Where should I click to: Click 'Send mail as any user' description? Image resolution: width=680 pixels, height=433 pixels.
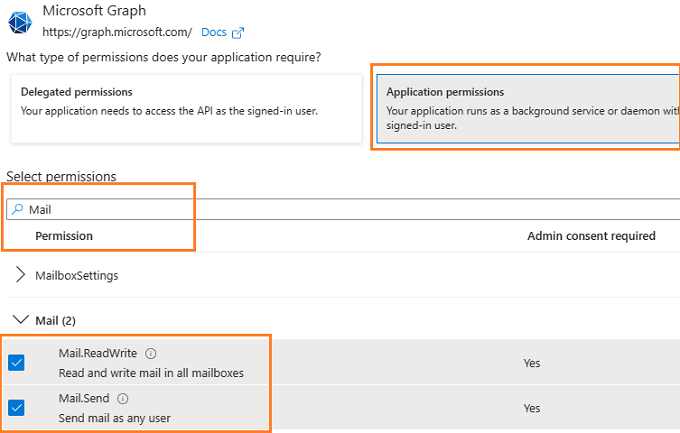(114, 418)
